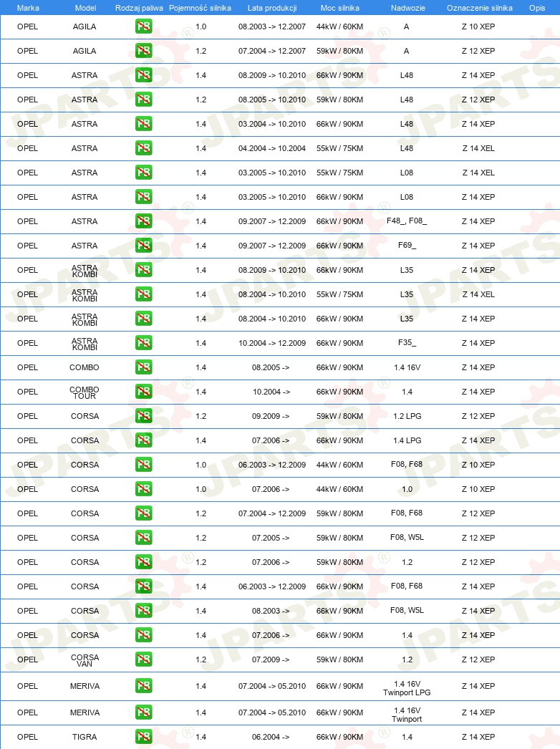
Task: Click fuel type icon in AGILA 1.0 row
Action: (143, 26)
